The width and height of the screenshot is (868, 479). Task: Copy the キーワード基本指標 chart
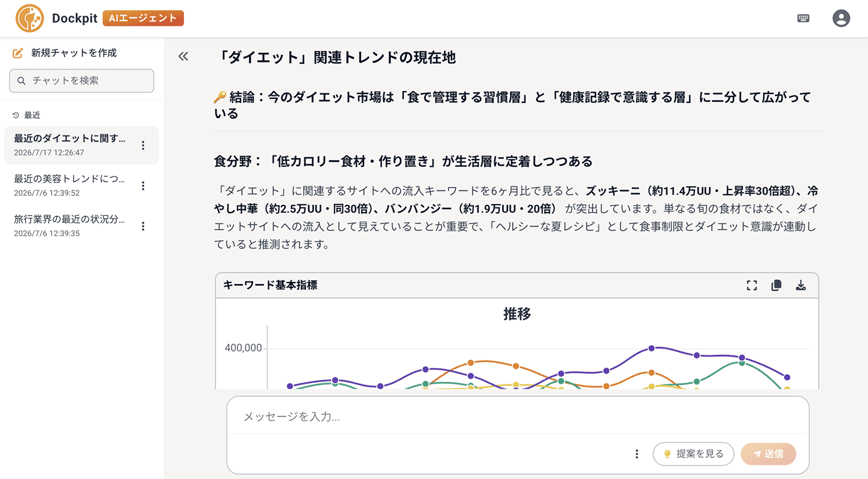click(776, 286)
